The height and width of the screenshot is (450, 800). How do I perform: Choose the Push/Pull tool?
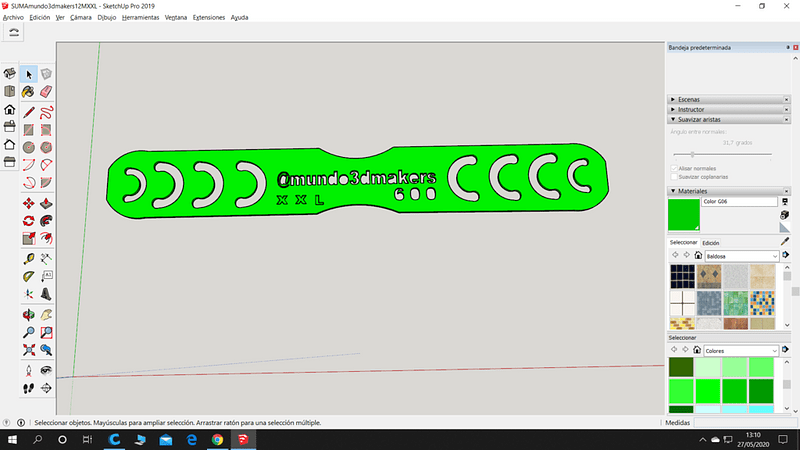pos(46,204)
